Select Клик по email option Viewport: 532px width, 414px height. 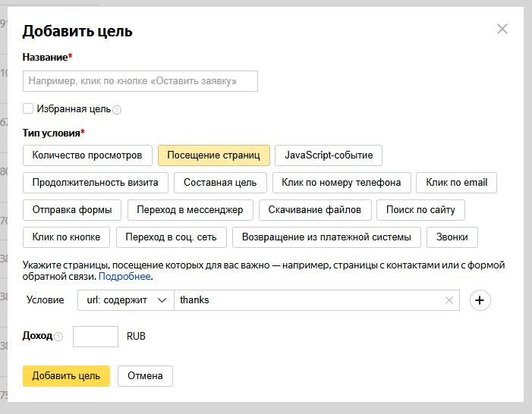[457, 183]
